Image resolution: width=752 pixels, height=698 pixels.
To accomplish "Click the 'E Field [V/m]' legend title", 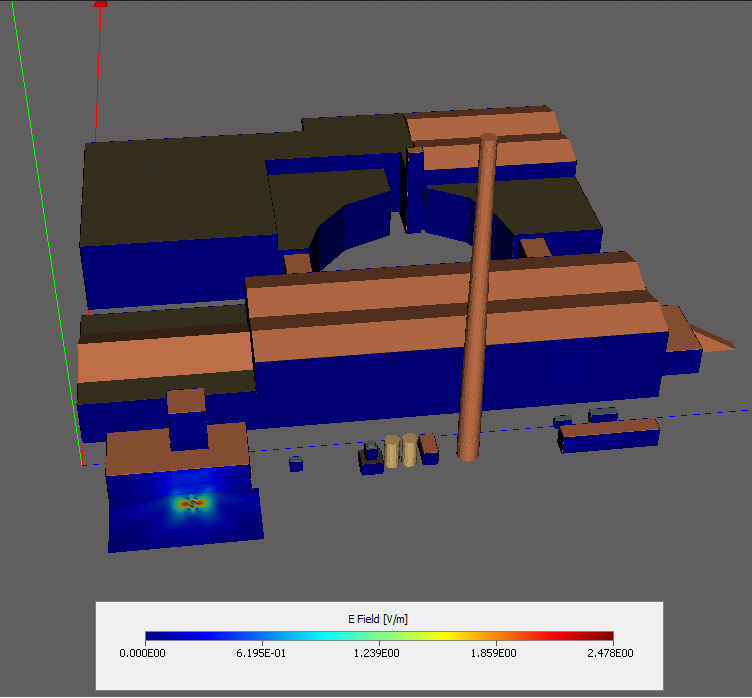I will (379, 620).
